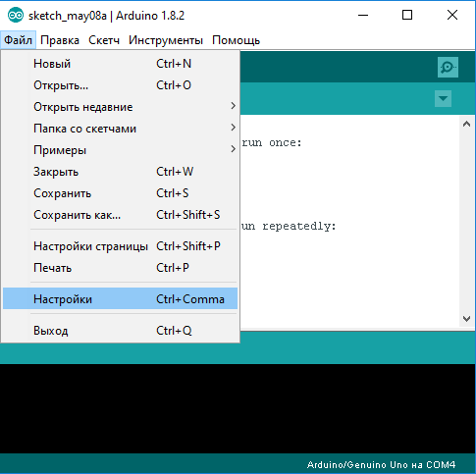
Task: Open the Скетч menu
Action: [104, 40]
